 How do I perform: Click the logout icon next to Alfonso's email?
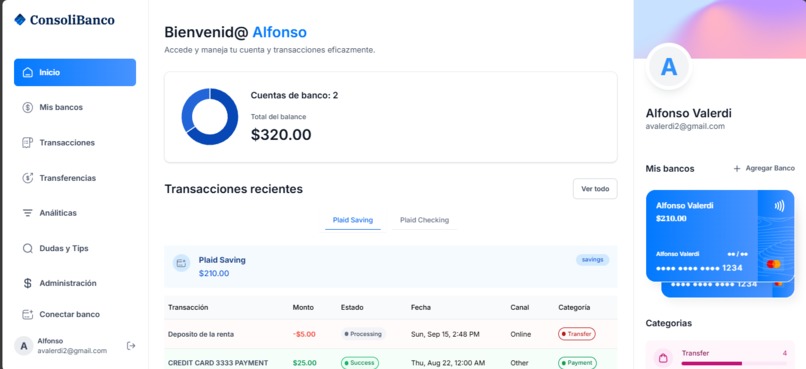(x=131, y=346)
